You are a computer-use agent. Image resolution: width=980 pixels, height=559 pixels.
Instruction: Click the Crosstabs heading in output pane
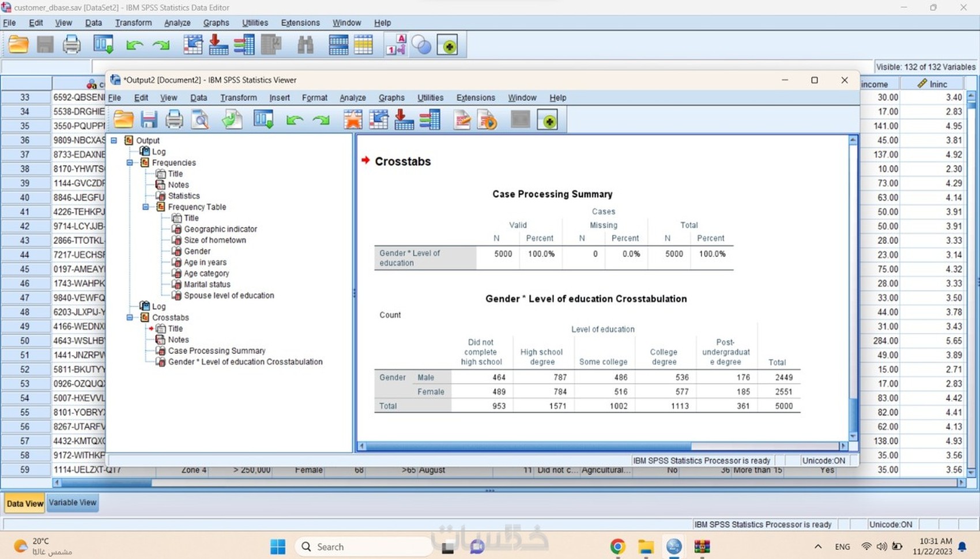coord(403,161)
